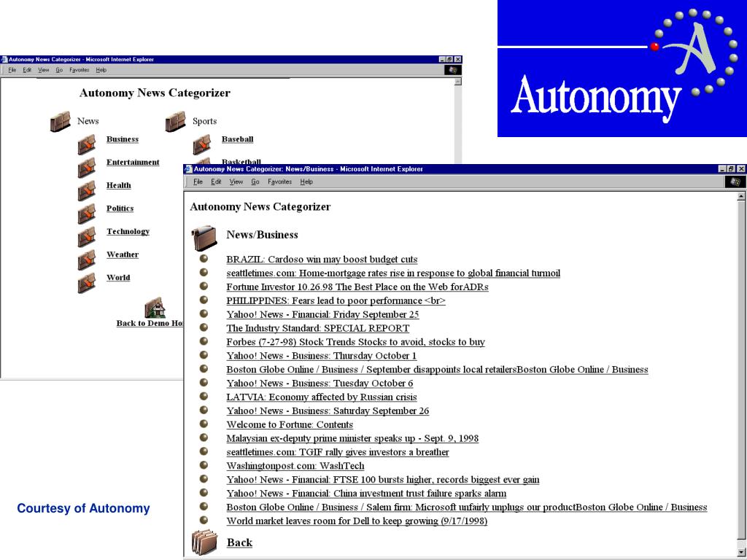Open the Baseball sports link
747x560 pixels.
(x=237, y=139)
